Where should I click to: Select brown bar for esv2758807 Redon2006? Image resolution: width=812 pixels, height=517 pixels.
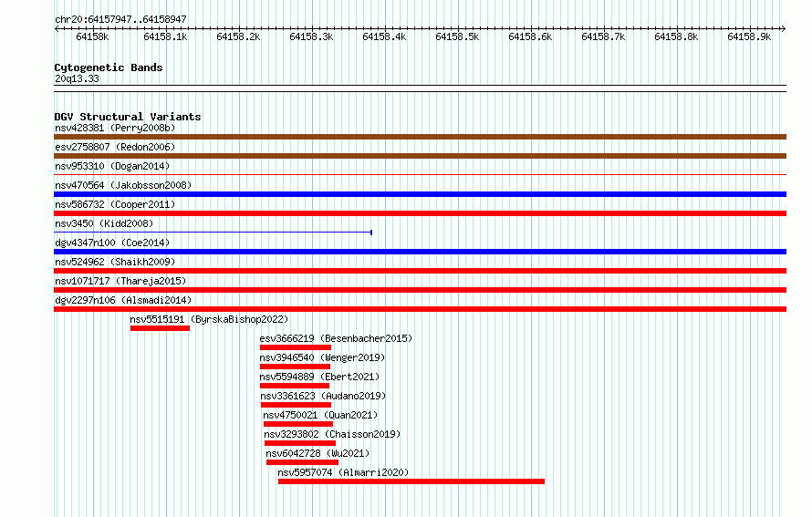(x=420, y=156)
